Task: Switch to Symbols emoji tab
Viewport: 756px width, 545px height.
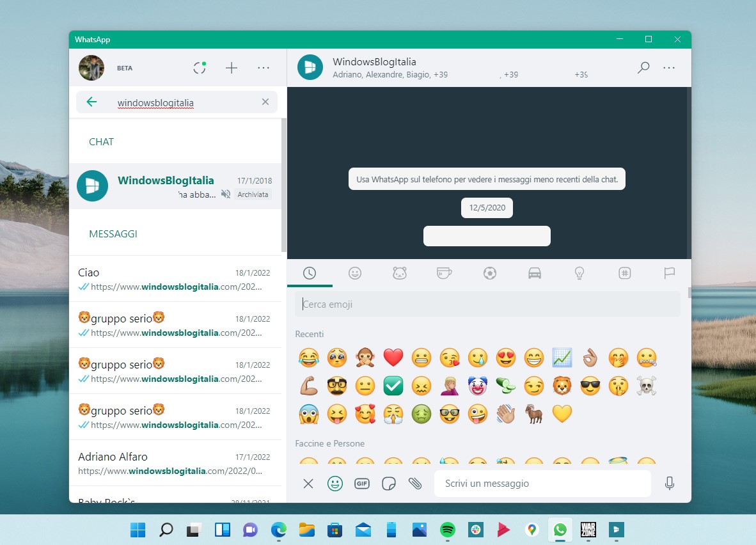Action: coord(624,273)
